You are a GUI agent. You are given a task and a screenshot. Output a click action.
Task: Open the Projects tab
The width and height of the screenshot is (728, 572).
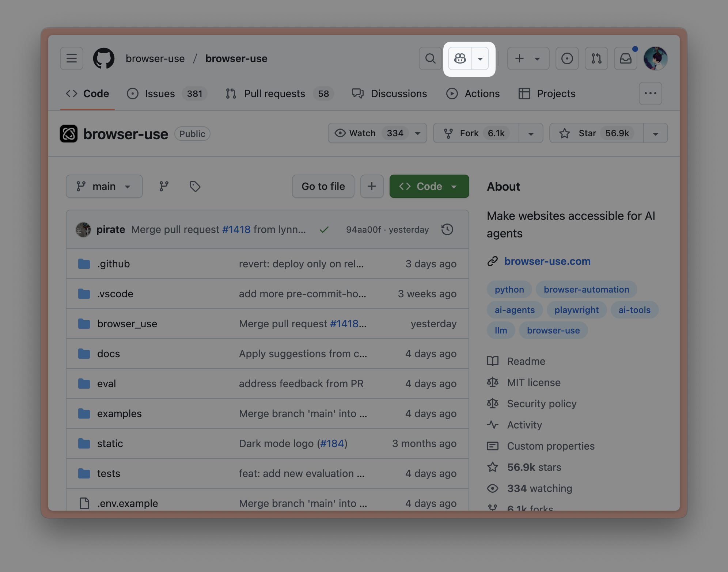(x=547, y=94)
